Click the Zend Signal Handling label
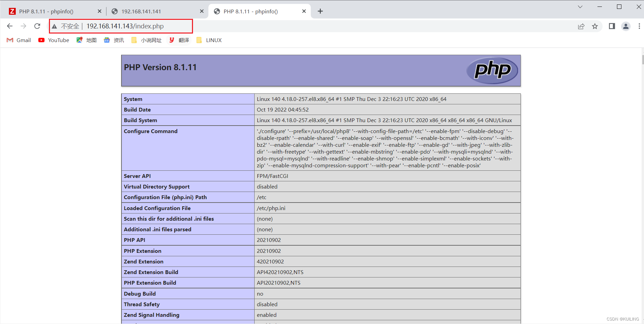 [152, 315]
